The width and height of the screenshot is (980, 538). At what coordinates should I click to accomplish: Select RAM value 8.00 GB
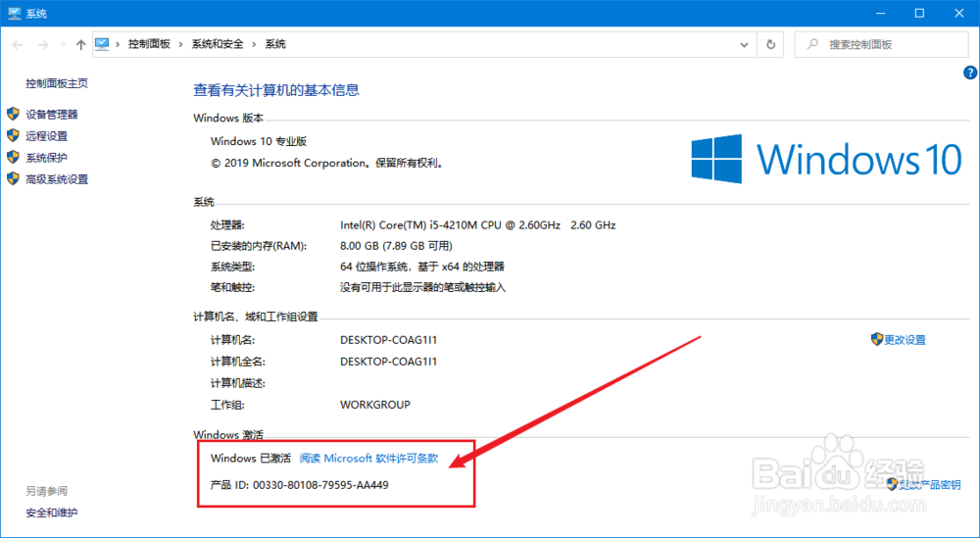tap(360, 246)
